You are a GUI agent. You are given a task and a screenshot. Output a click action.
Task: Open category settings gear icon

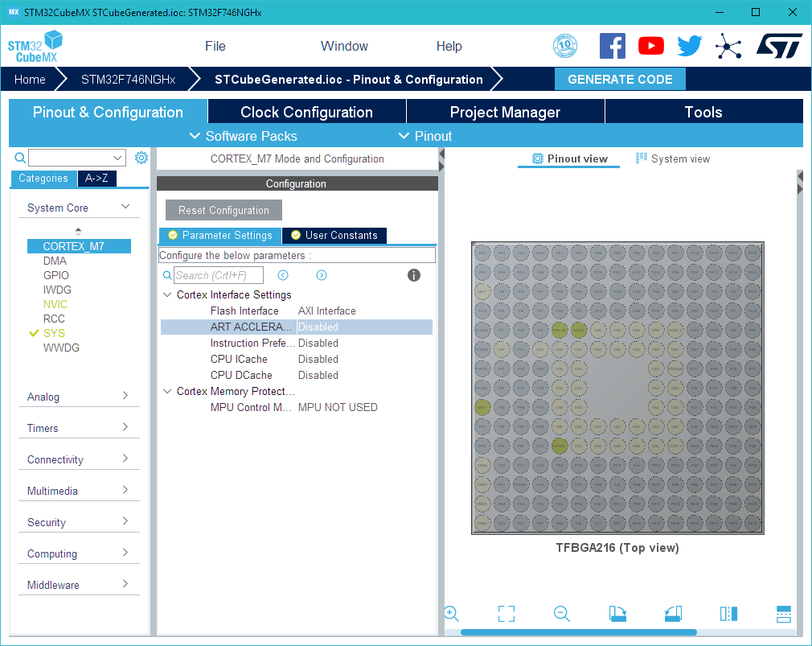[141, 158]
